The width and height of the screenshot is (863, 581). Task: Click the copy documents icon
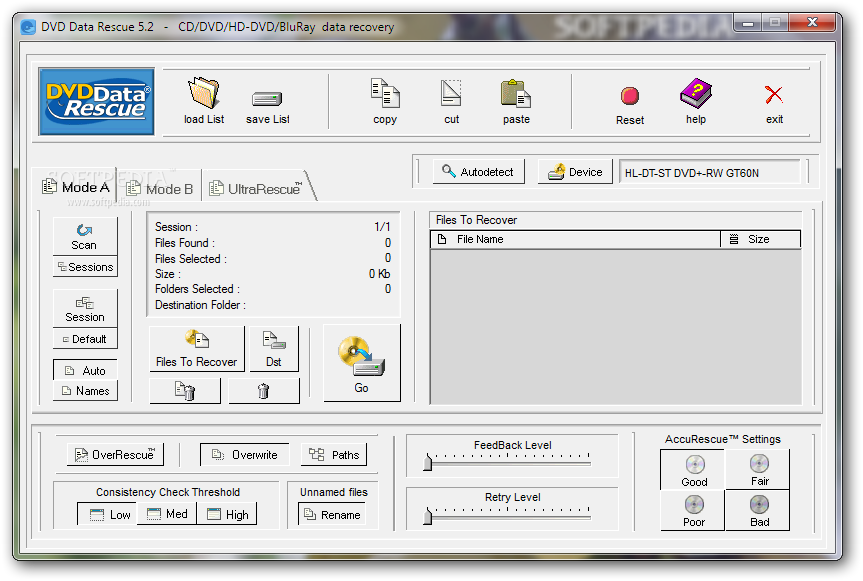385,92
